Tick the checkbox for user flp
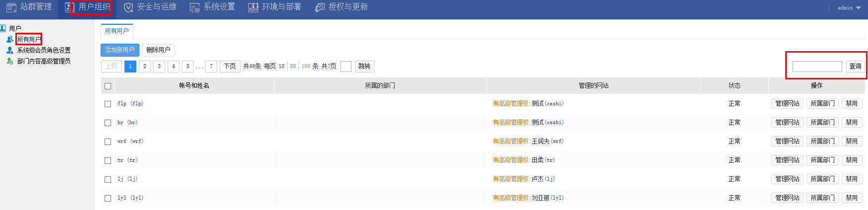Image resolution: width=868 pixels, height=210 pixels. point(108,104)
